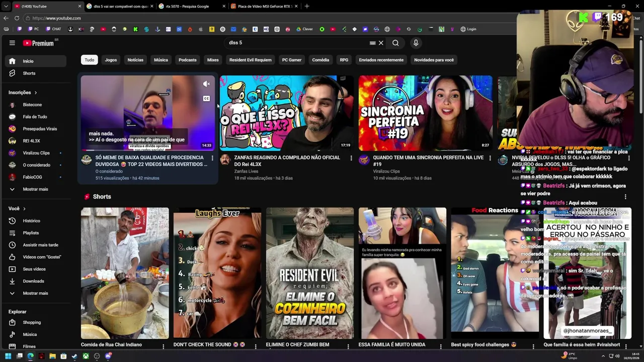
Task: Open the YouTube hamburger guide menu
Action: [12, 43]
